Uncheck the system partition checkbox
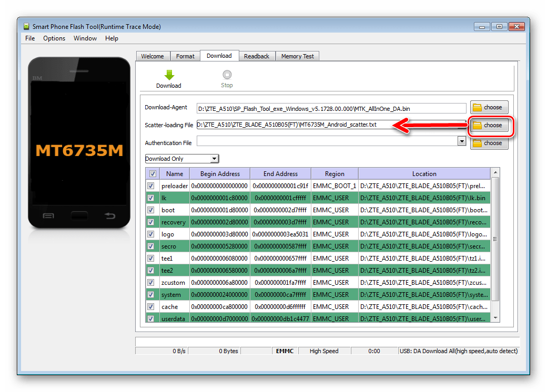547x392 pixels. [x=151, y=294]
